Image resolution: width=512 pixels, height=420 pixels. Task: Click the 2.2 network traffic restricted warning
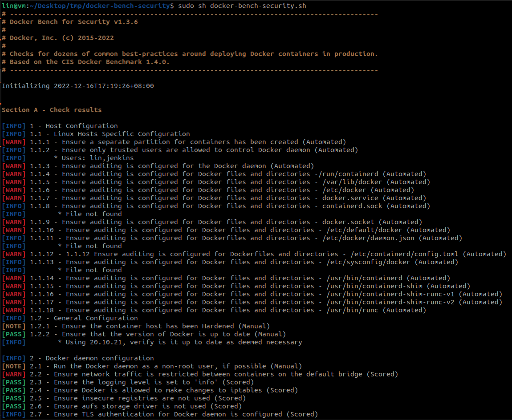coord(200,374)
